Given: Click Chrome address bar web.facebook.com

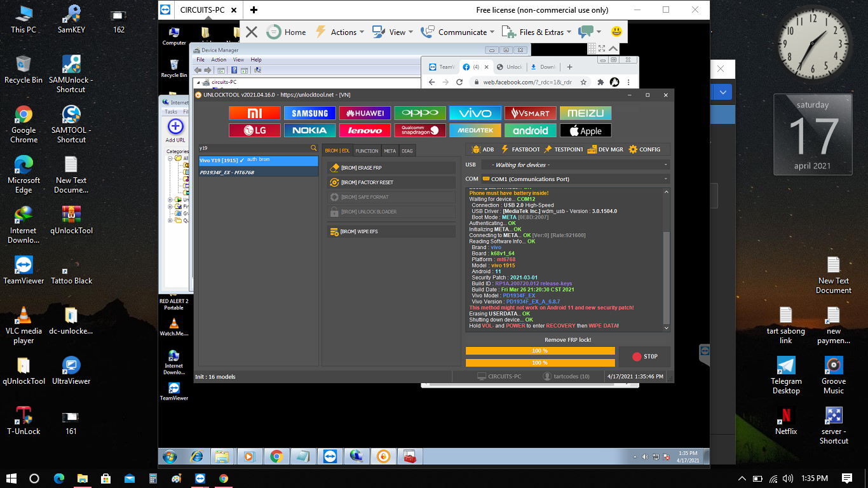Looking at the screenshot, I should [527, 82].
